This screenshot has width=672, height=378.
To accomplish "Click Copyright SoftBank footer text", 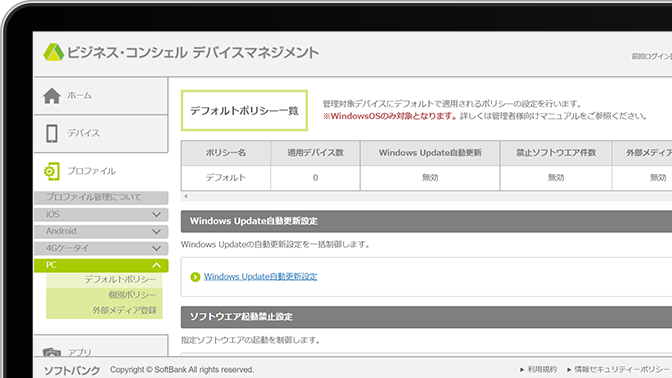I will [x=182, y=369].
